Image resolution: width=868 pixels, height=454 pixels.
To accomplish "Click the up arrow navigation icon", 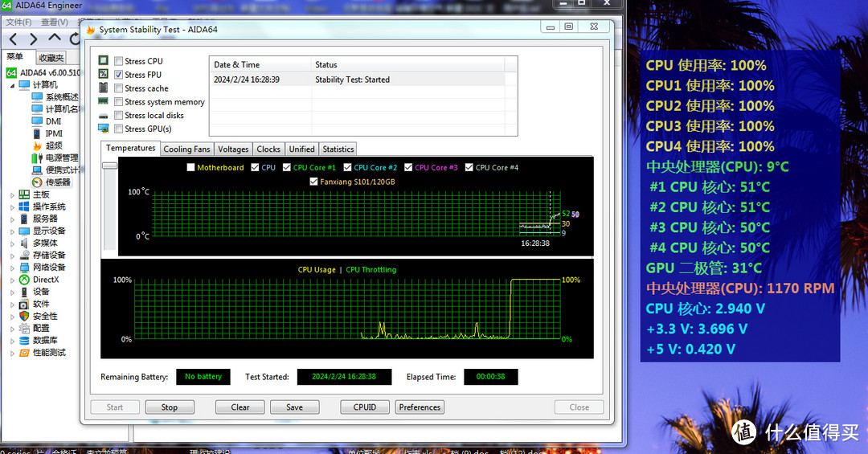I will [x=55, y=39].
